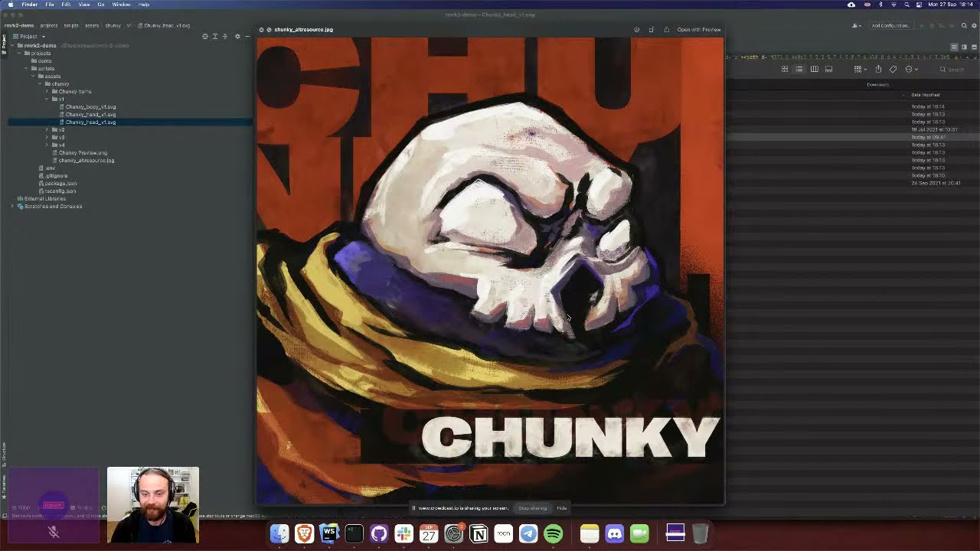Hide the Project tool window
This screenshot has height=551, width=980.
tap(247, 36)
